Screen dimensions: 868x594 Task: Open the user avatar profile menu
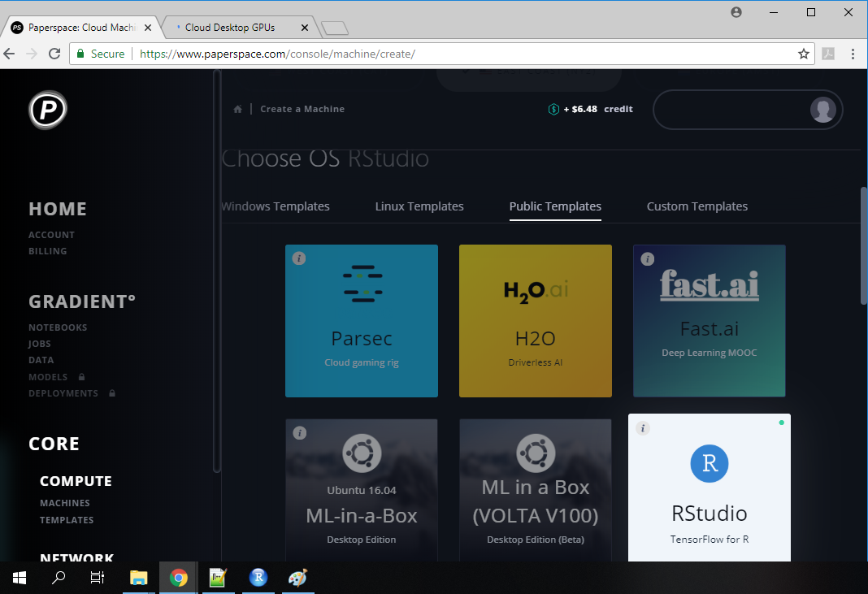[822, 110]
